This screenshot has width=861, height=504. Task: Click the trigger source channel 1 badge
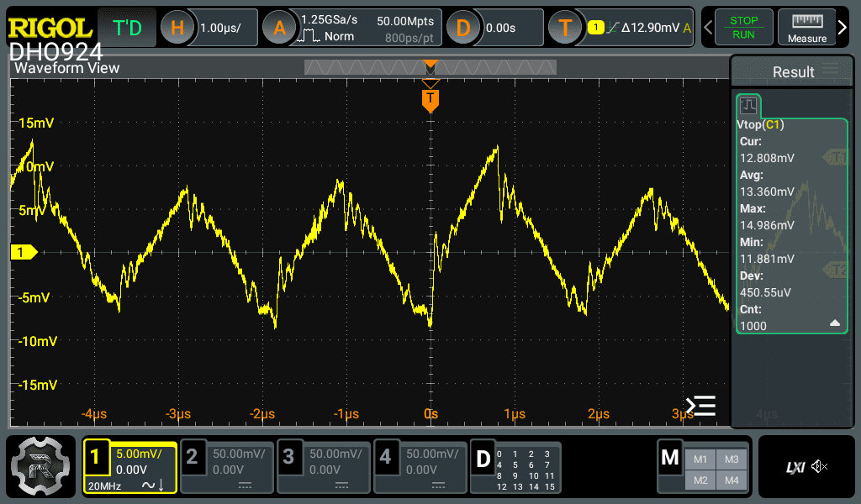coord(596,28)
